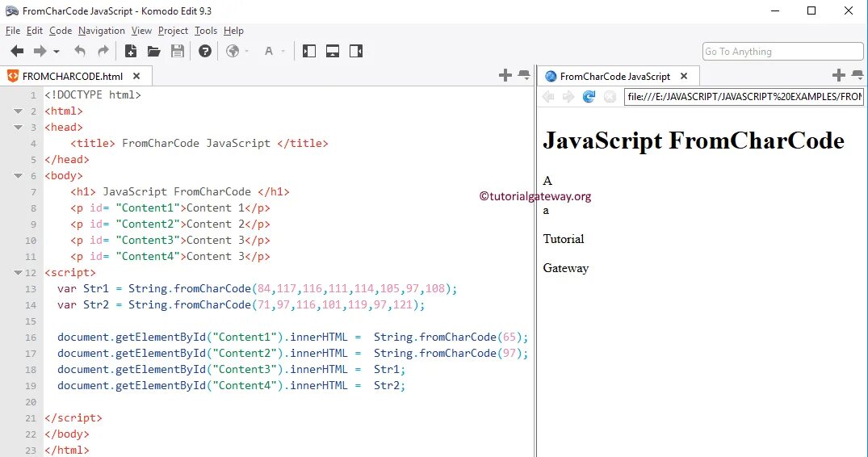Click the var Str2 declaration line
Viewport: 868px width, 457px height.
click(x=241, y=305)
